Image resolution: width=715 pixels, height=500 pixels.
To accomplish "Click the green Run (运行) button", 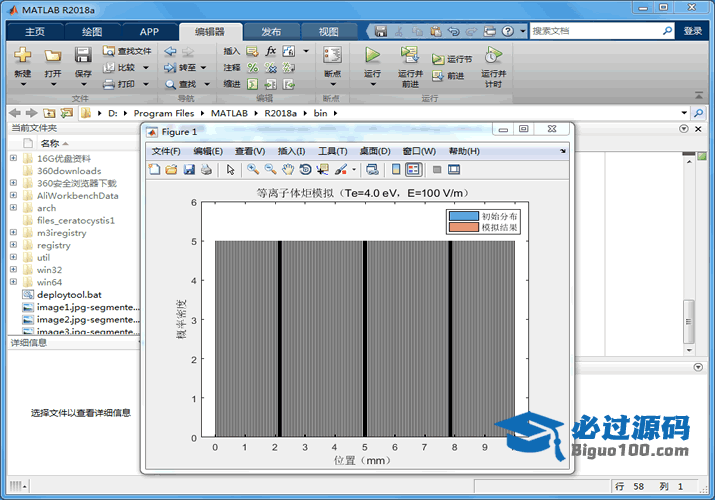I will tap(372, 55).
